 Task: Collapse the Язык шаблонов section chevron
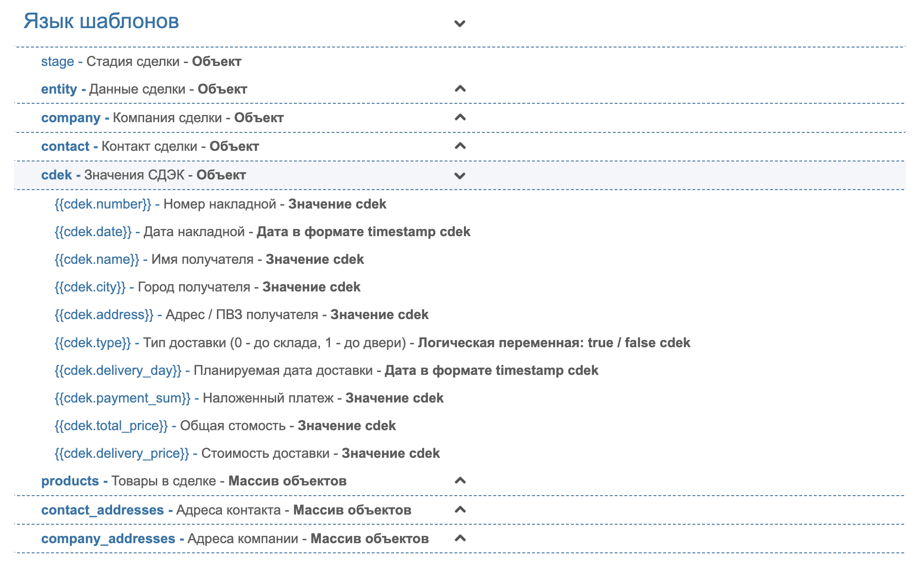(x=460, y=23)
